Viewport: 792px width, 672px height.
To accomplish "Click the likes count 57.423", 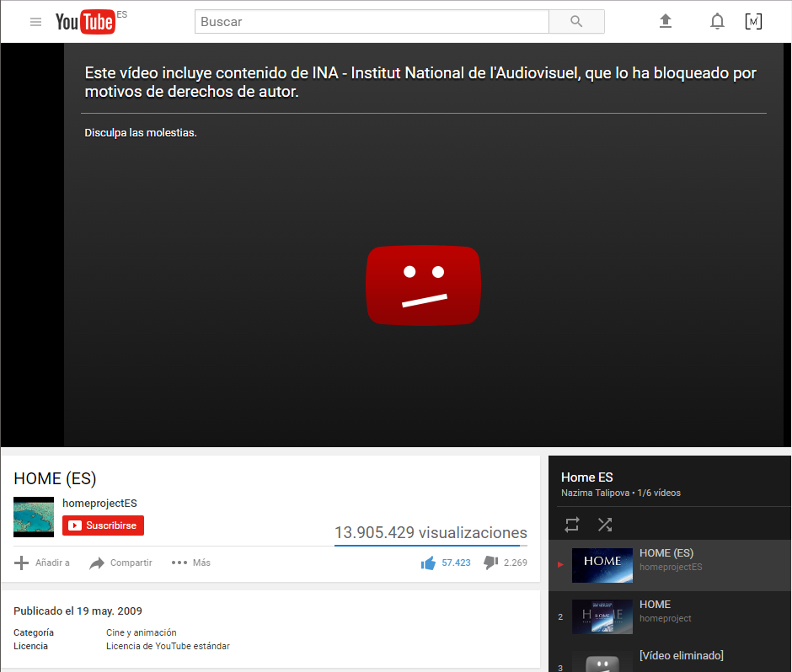I will [x=456, y=563].
